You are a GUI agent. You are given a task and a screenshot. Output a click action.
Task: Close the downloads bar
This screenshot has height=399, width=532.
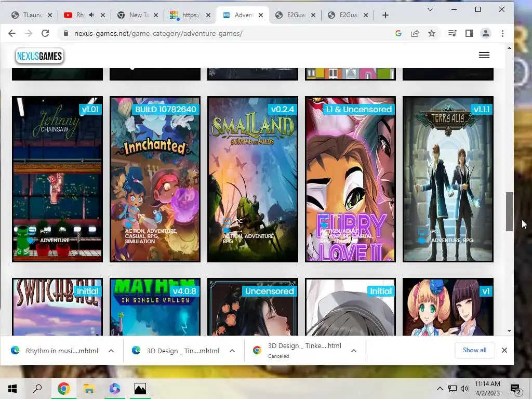tap(504, 350)
